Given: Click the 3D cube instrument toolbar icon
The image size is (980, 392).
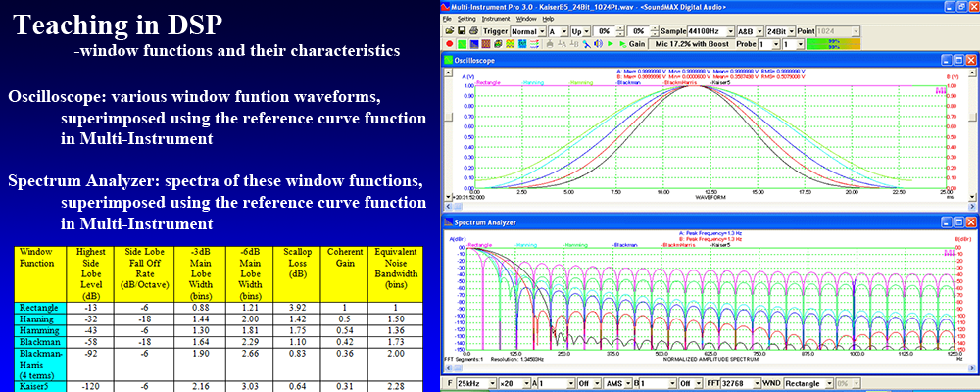Looking at the screenshot, I should [498, 44].
